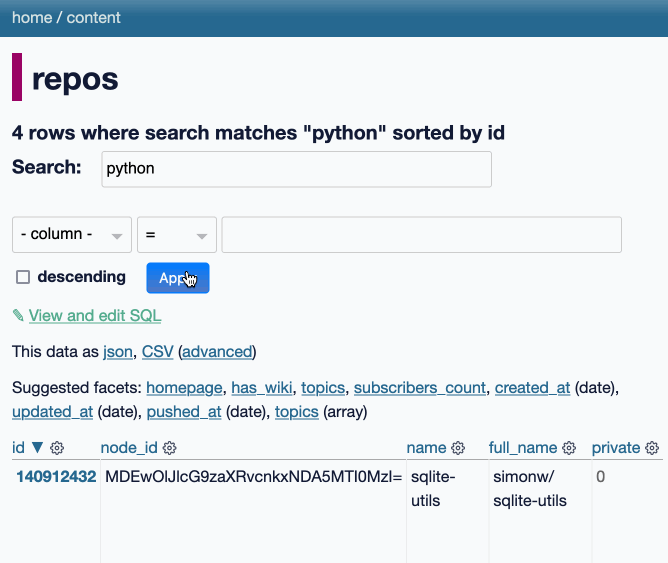
Task: Open column actions cog for name
Action: click(x=458, y=448)
